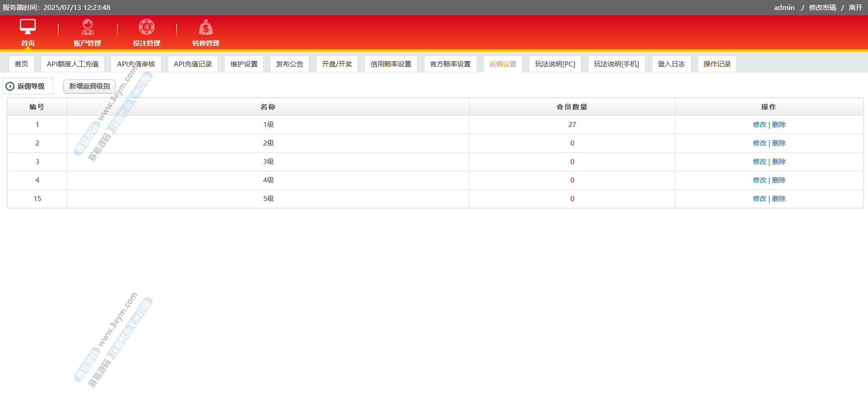Open 投注管理 chip icon
868x417 pixels.
(146, 27)
